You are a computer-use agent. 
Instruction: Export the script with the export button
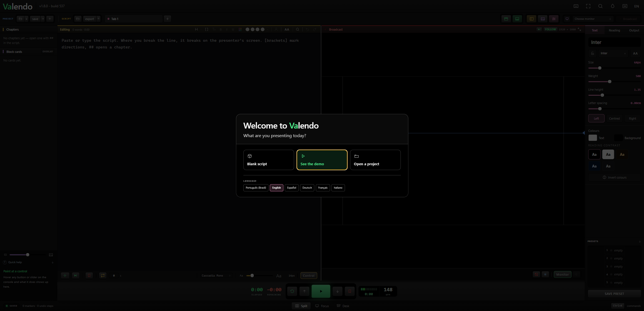pos(89,19)
